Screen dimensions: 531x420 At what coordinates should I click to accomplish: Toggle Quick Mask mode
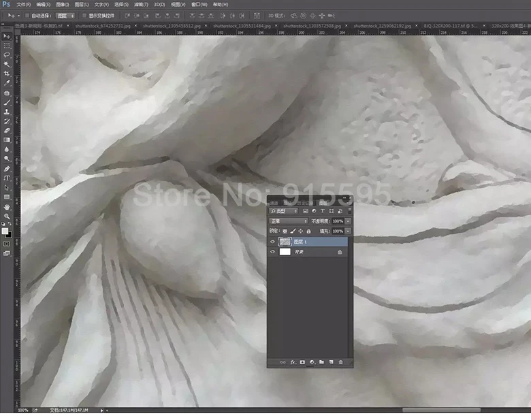pos(7,244)
